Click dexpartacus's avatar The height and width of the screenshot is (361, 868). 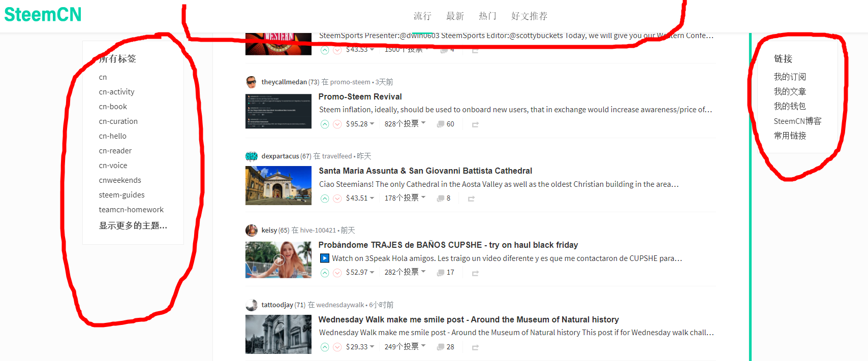(x=251, y=156)
